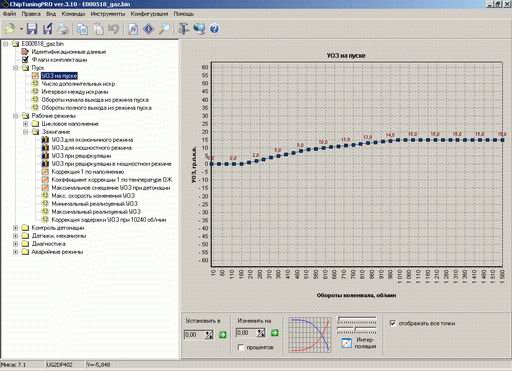Click the Save As floppy-with-pencil icon
The height and width of the screenshot is (371, 512).
click(x=48, y=29)
